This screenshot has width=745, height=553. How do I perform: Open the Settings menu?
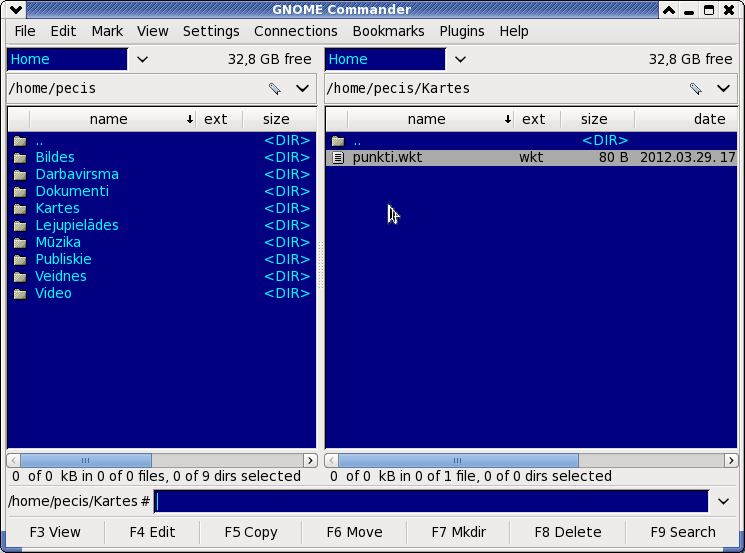tap(211, 31)
